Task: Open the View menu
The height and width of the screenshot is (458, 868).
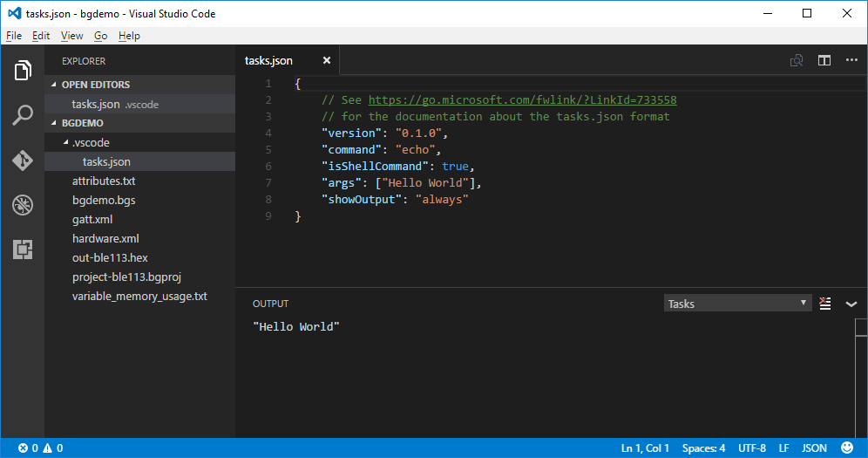Action: tap(72, 36)
